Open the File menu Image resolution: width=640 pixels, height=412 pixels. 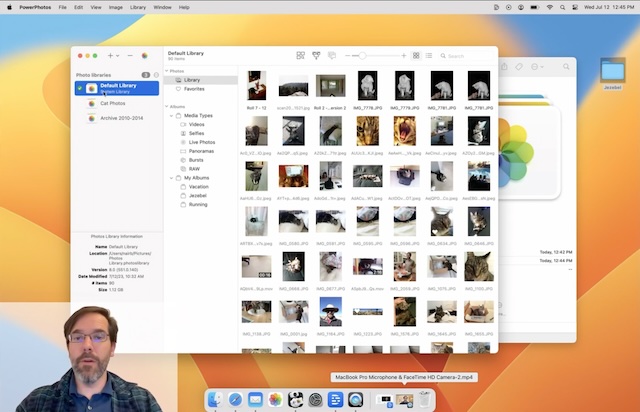pyautogui.click(x=62, y=7)
